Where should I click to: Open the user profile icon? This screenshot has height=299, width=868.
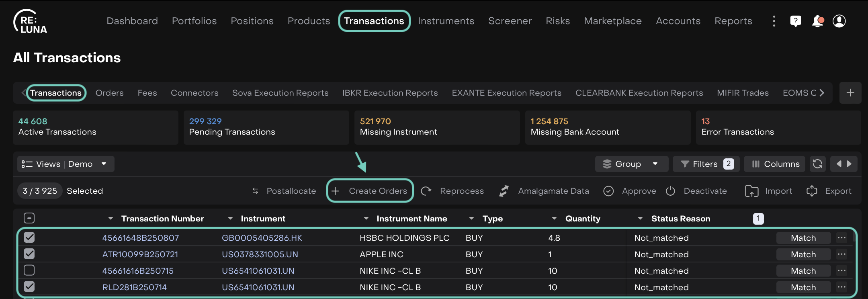839,21
